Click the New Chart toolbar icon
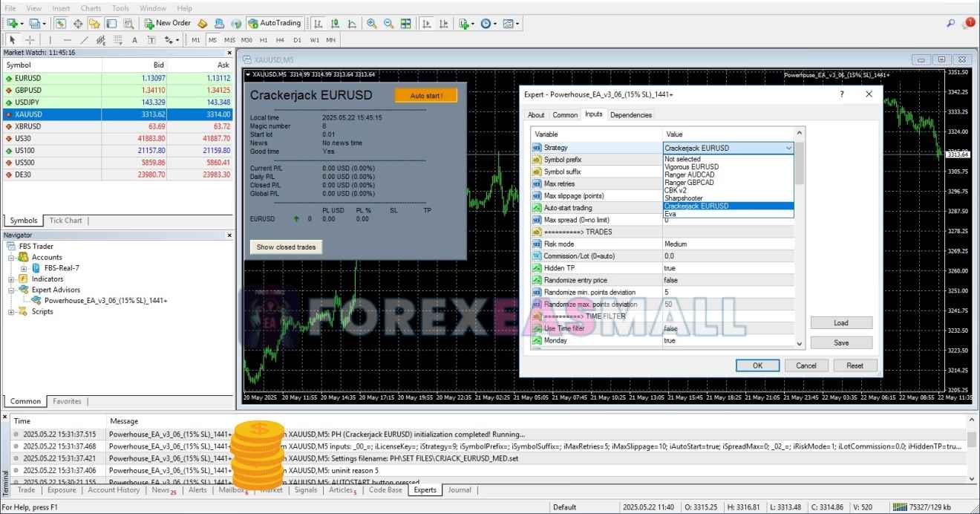Image resolution: width=980 pixels, height=514 pixels. 13,23
